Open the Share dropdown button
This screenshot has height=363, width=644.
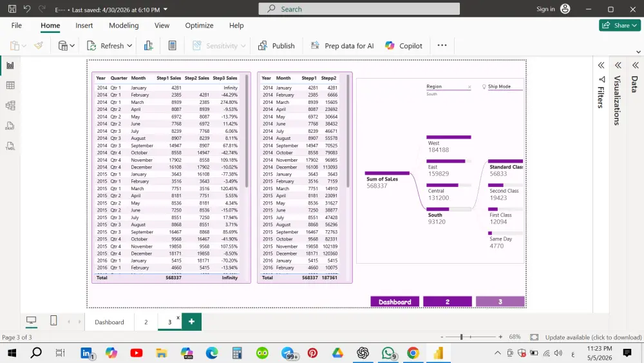click(x=620, y=26)
